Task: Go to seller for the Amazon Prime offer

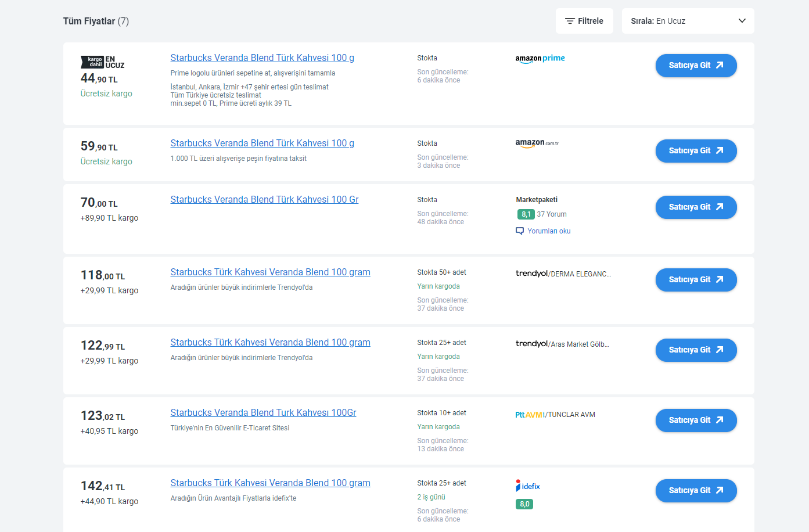Action: click(x=696, y=66)
